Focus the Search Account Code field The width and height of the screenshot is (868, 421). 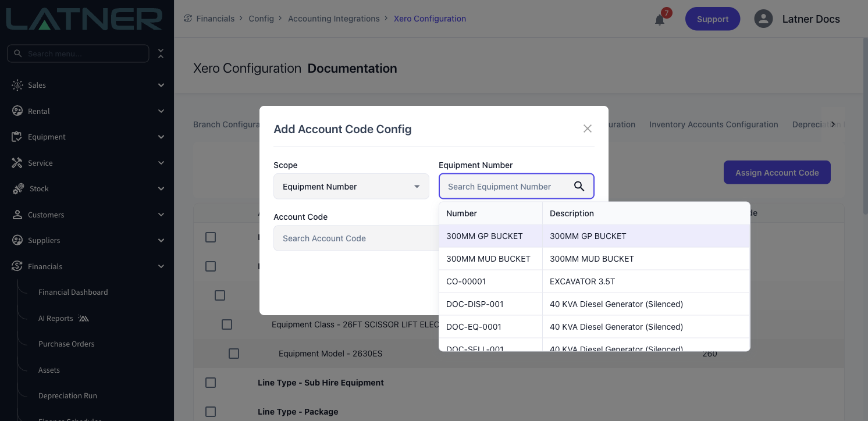pyautogui.click(x=356, y=238)
